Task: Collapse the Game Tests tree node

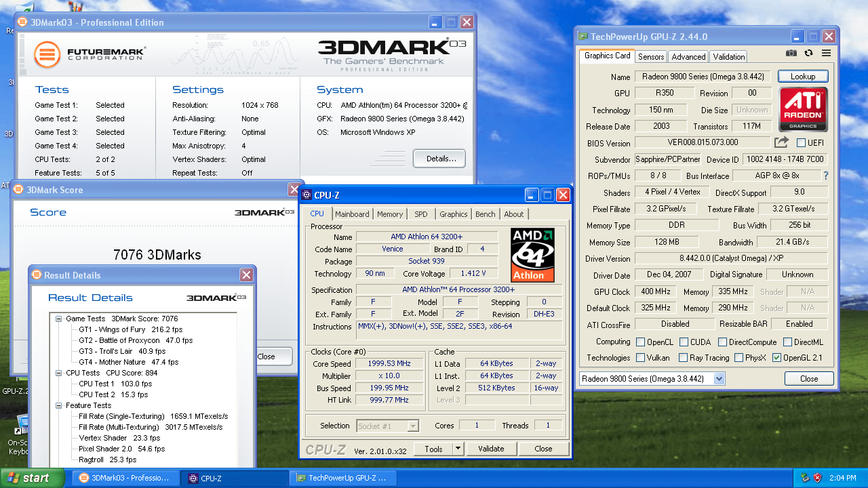Action: coord(59,319)
